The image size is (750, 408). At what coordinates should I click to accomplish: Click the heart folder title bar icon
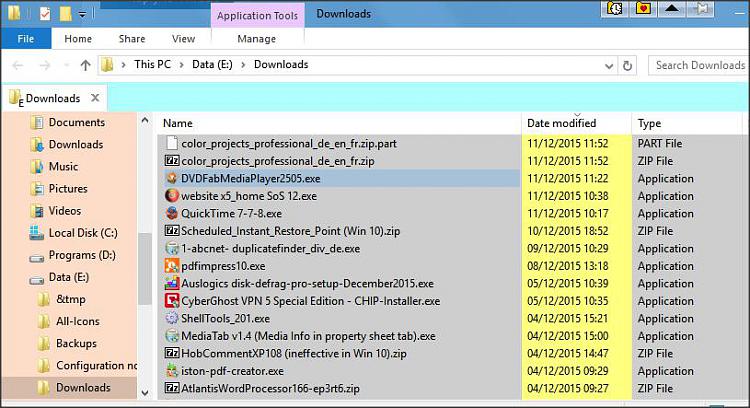643,9
